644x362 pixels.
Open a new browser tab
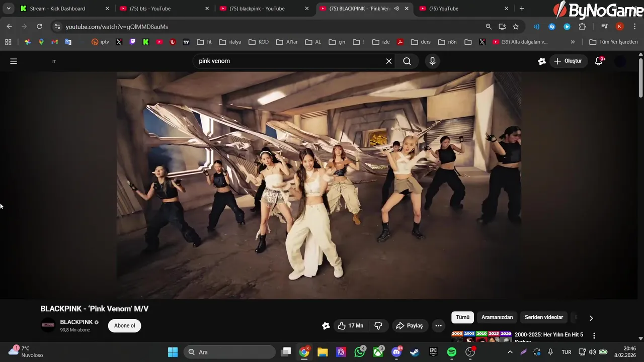point(522,9)
